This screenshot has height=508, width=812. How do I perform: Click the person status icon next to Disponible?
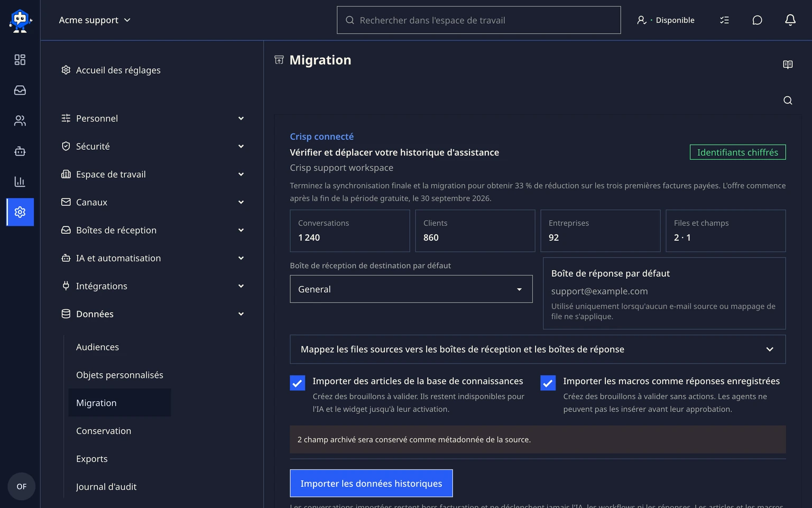click(642, 20)
